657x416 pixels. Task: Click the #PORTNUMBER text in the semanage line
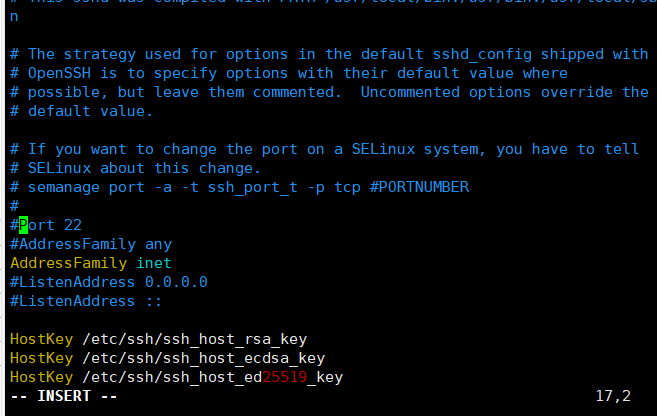tap(420, 187)
